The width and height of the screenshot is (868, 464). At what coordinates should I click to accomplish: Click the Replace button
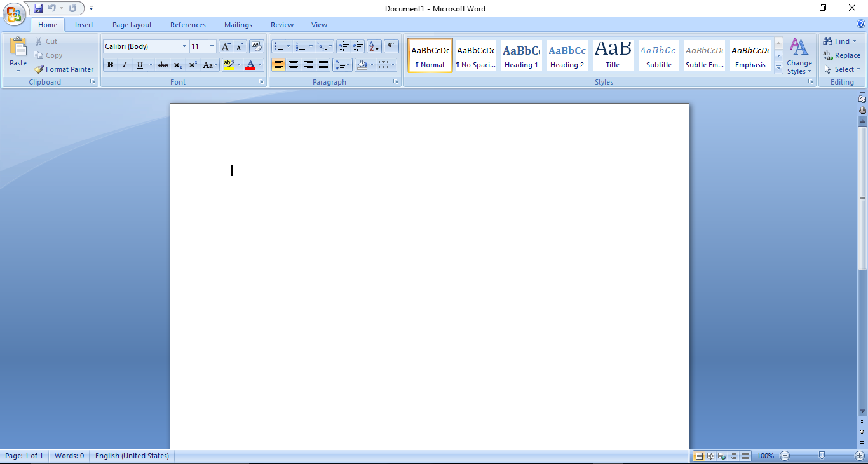pos(842,55)
